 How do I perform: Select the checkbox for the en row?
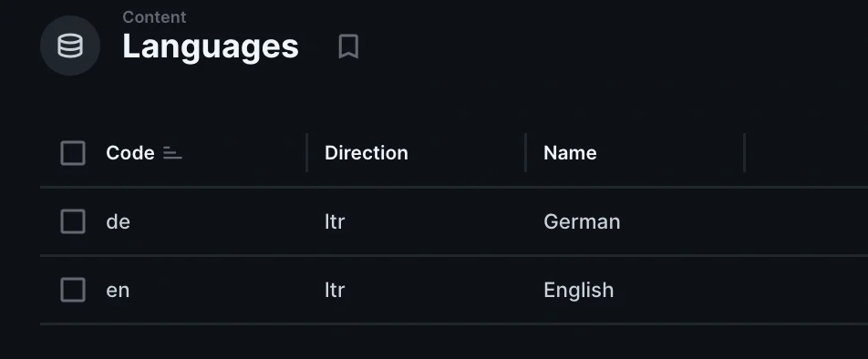[73, 290]
